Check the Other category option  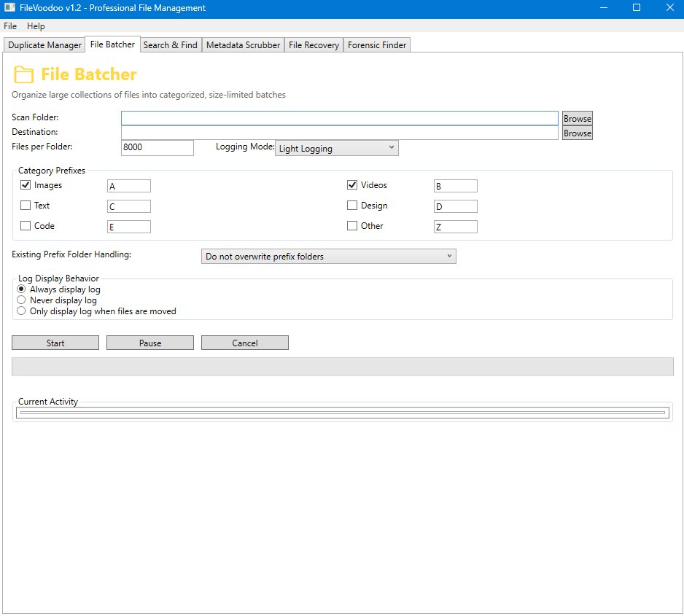352,226
